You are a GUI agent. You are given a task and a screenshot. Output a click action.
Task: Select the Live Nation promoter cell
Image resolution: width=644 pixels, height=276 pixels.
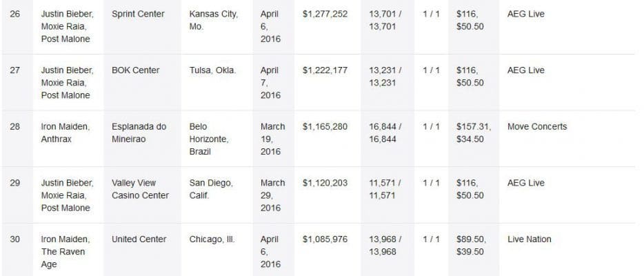point(529,239)
